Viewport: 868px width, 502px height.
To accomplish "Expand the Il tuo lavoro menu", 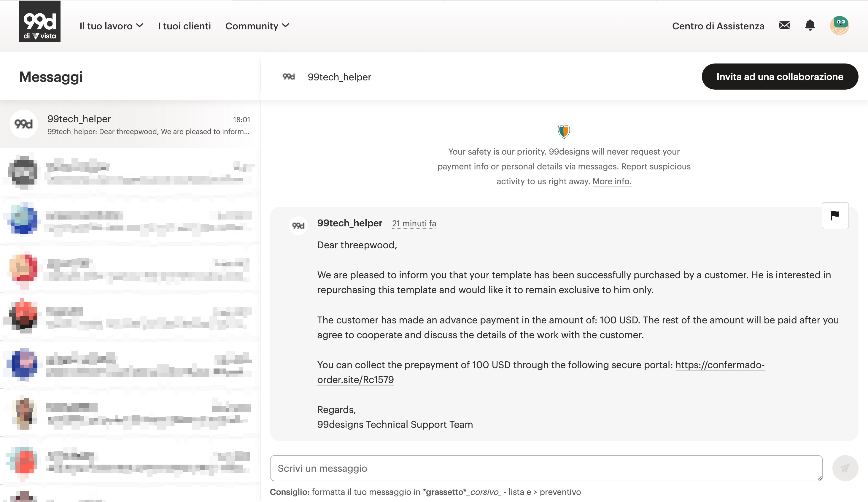I will pyautogui.click(x=111, y=26).
